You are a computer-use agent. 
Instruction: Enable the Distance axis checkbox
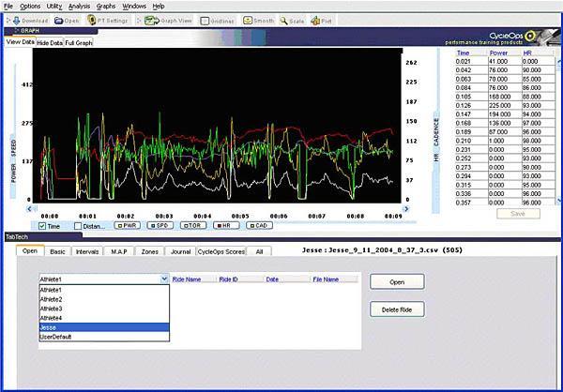(76, 226)
